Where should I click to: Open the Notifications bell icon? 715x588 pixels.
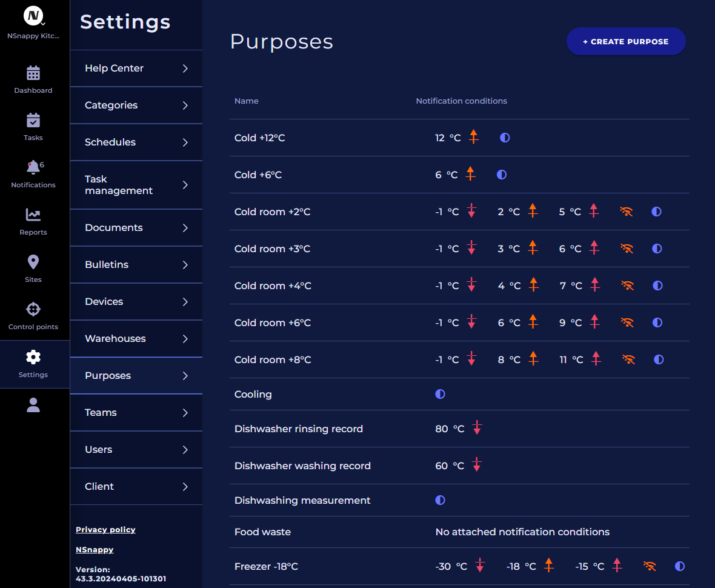click(33, 167)
